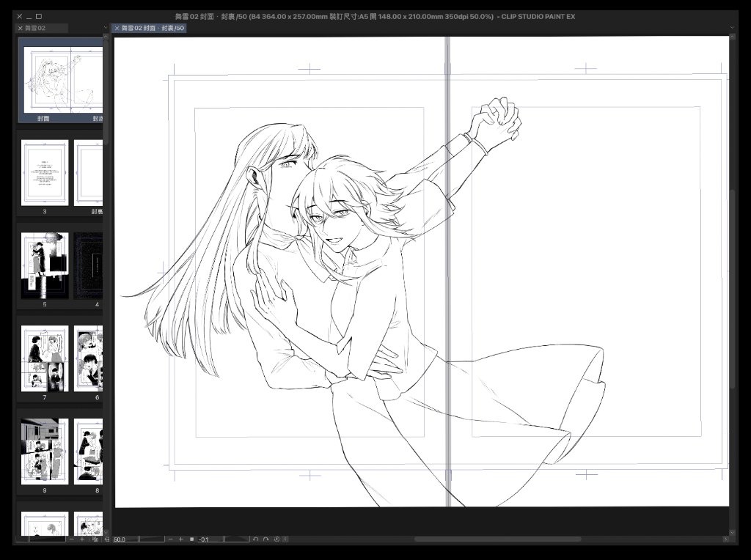Open the page 3 thumbnail
This screenshot has width=751, height=560.
45,173
